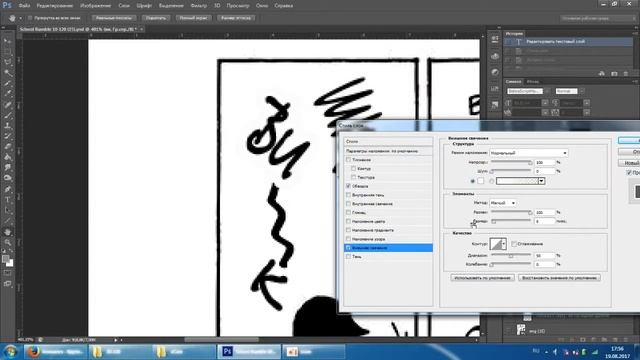Toggle Сглаживание checkbox next to contour
The width and height of the screenshot is (640, 360).
514,244
